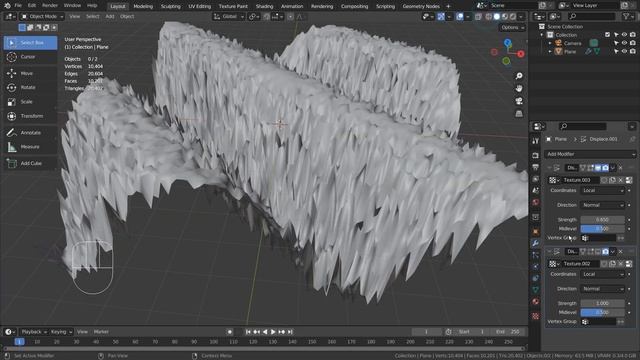
Task: Open the Playback dropdown in timeline
Action: 34,332
